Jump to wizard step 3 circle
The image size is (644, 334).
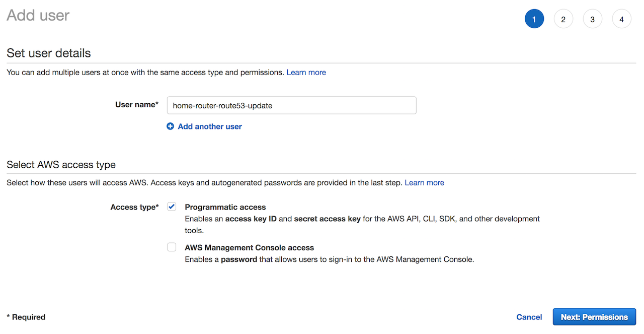592,19
